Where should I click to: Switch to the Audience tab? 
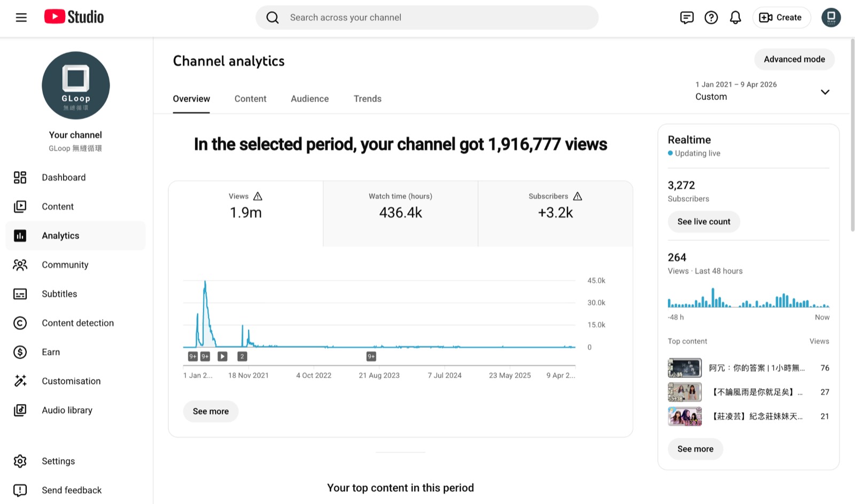point(310,99)
